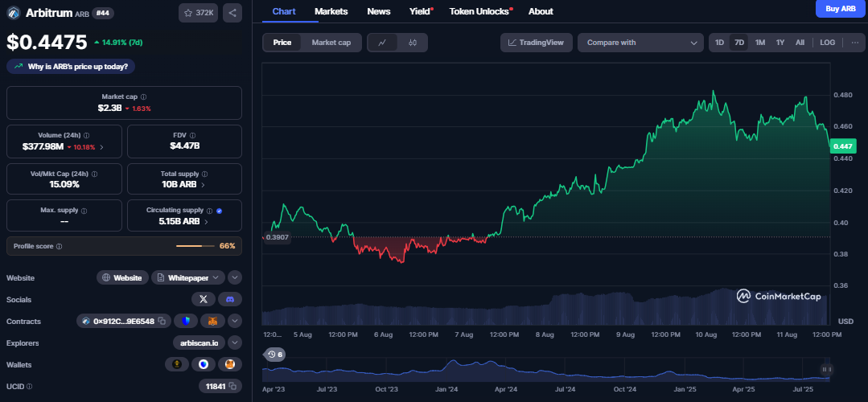Open Total supply details arrow
This screenshot has width=868, height=402.
(203, 185)
